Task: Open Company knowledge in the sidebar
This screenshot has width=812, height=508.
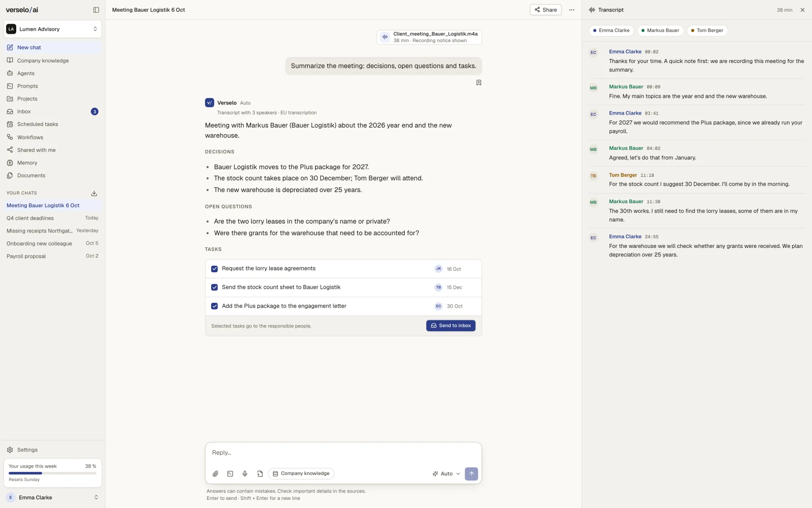Action: pos(53,61)
